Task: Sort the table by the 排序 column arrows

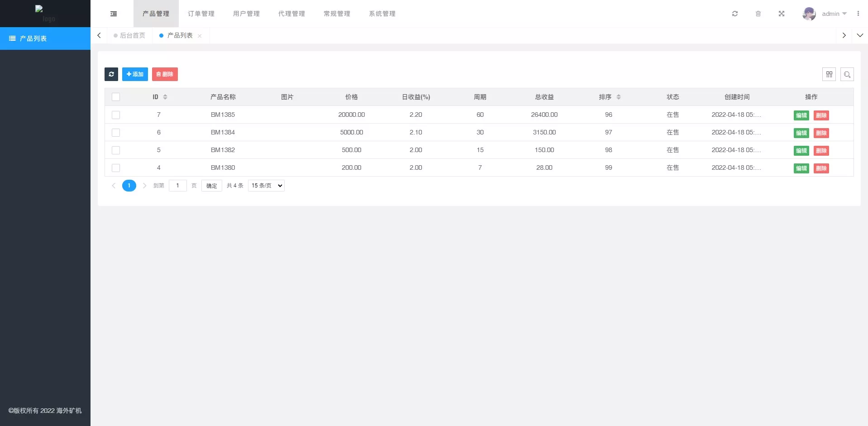Action: pos(619,97)
